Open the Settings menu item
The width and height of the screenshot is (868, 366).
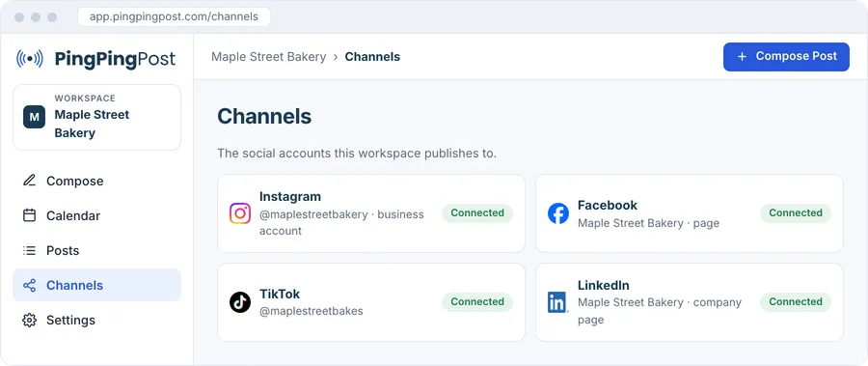point(96,320)
